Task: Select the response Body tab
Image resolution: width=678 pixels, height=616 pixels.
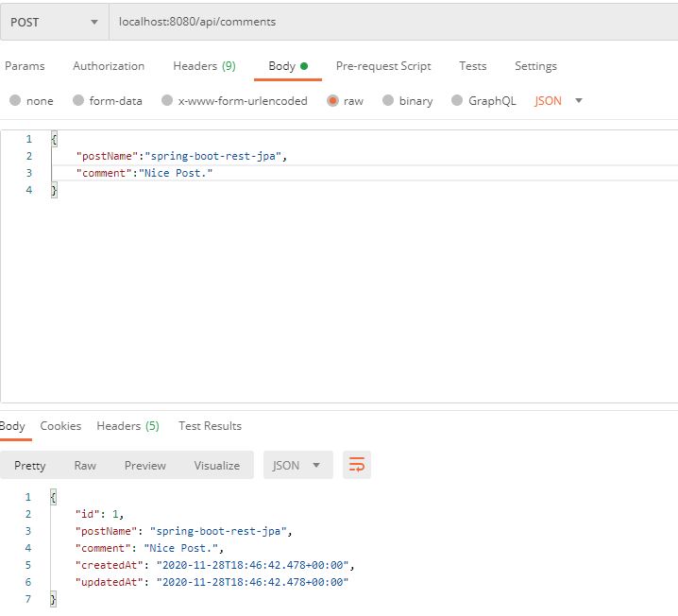Action: [12, 426]
